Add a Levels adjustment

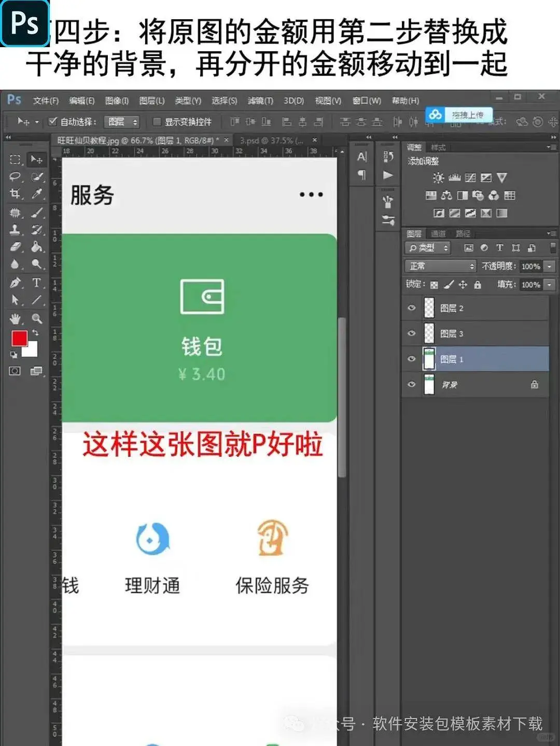pyautogui.click(x=455, y=178)
